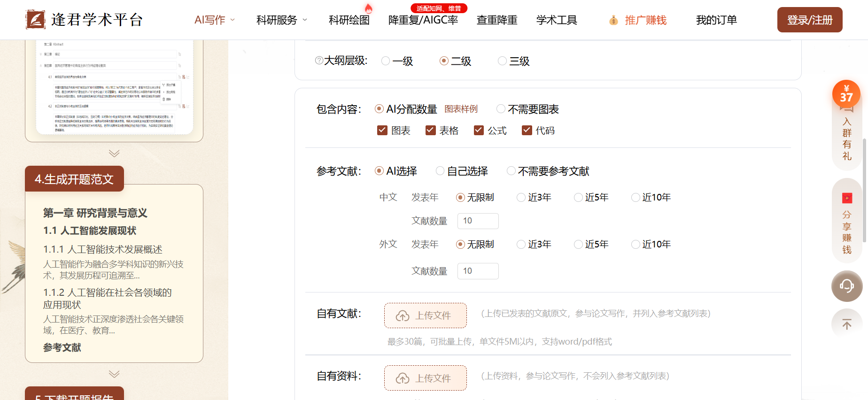Screen dimensions: 868x400
Task: Uncheck the 图表 checkbox
Action: coord(382,130)
